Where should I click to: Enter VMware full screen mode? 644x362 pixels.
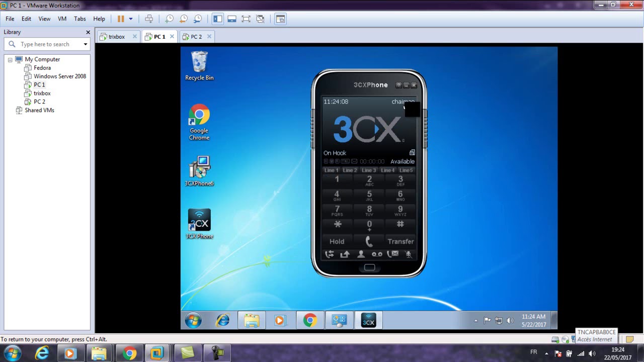pyautogui.click(x=246, y=19)
